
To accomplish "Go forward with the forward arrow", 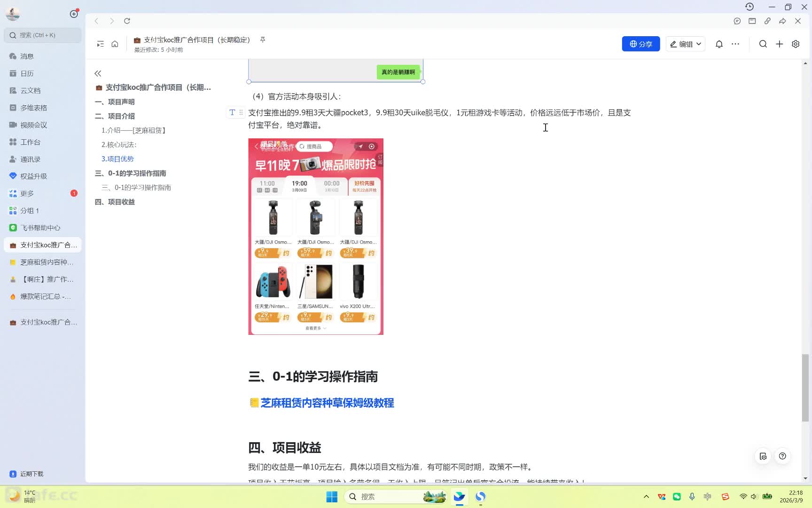I will 112,21.
